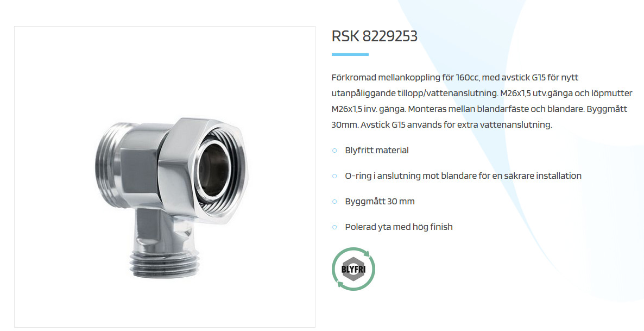Select the O-ring i anslutning mot blandare text
Viewport: 644px width, 331px height.
tap(463, 176)
